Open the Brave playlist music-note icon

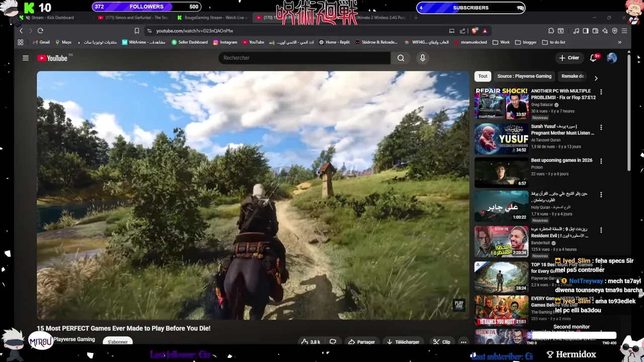[576, 31]
